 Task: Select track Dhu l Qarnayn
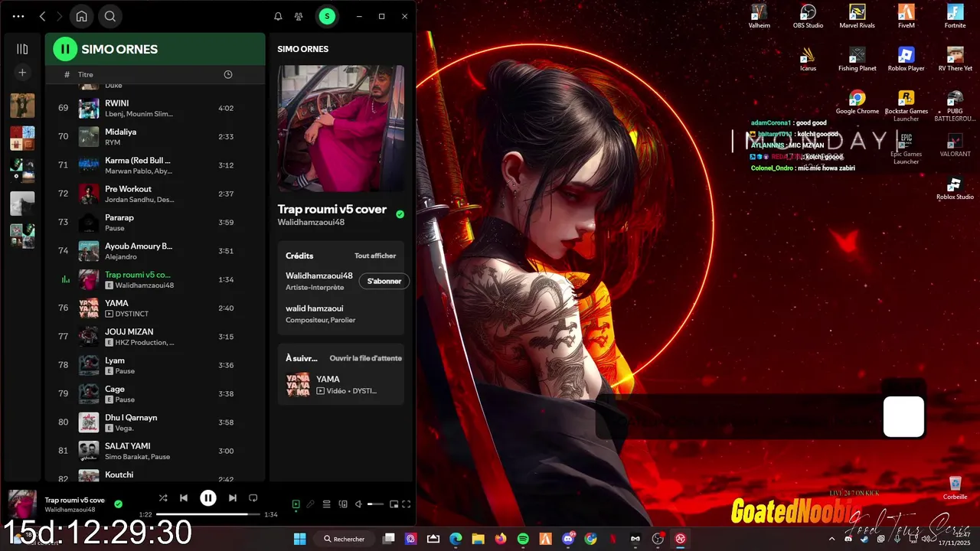coord(155,422)
